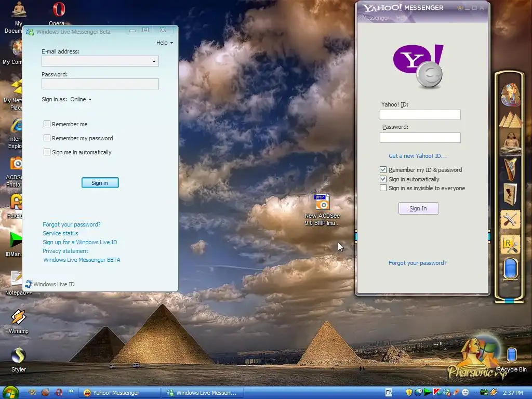Click the Yahoo Messenger Password input field
The height and width of the screenshot is (399, 532).
pyautogui.click(x=420, y=137)
